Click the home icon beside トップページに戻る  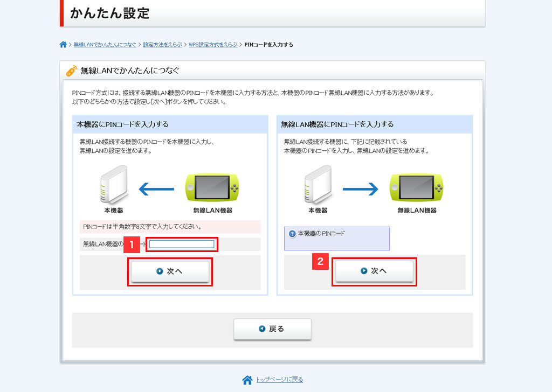tap(247, 380)
